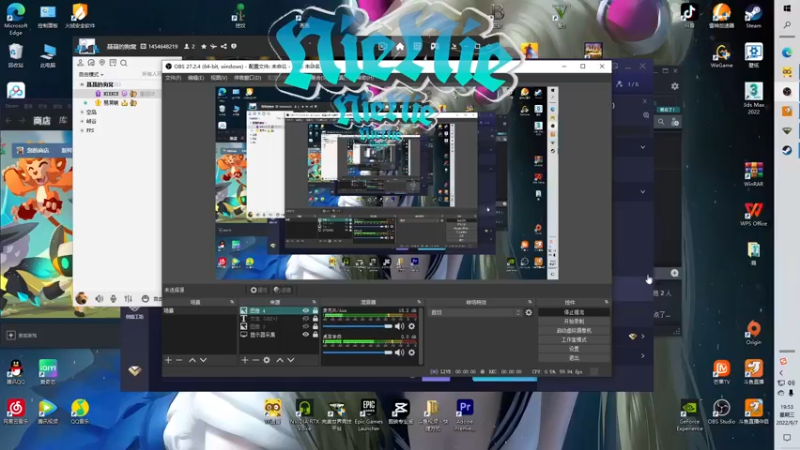Mute the 桌面音频 mixer channel

click(x=399, y=352)
